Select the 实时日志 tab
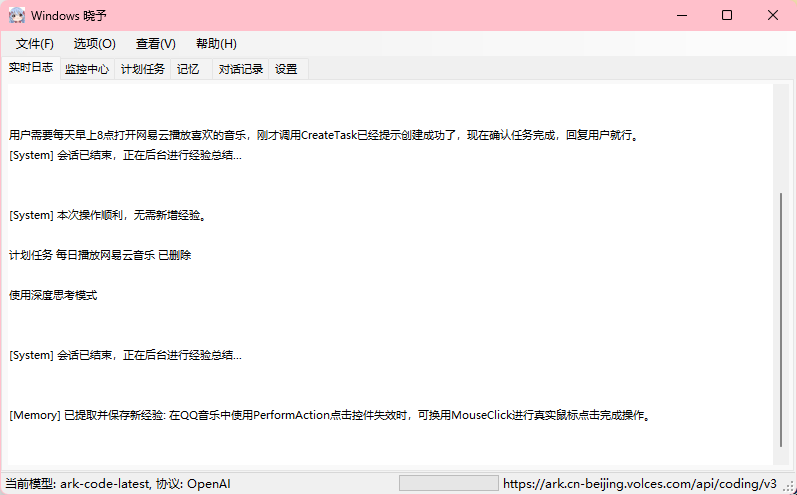The height and width of the screenshot is (495, 797). (31, 68)
